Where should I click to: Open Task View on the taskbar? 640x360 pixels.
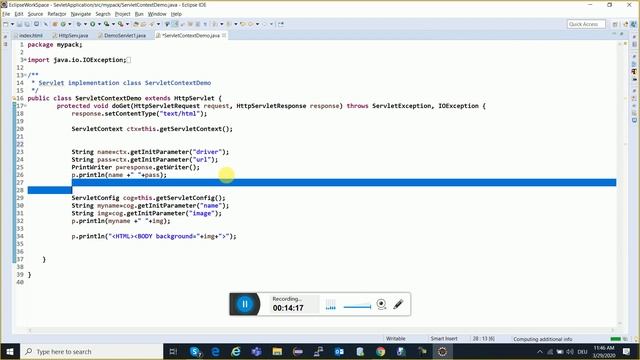pos(173,351)
